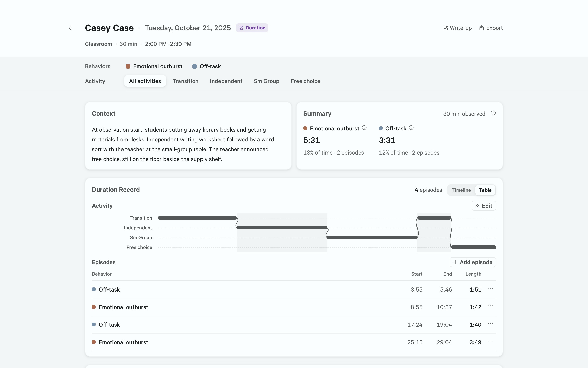Open options menu for Off-task 3:55 episode
The height and width of the screenshot is (368, 588).
click(490, 289)
